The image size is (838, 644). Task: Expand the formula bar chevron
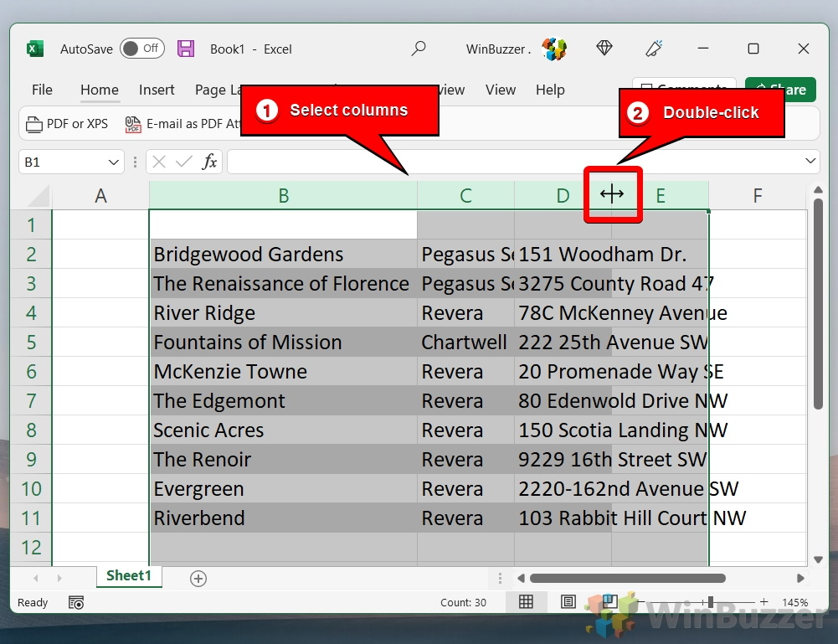[x=810, y=161]
